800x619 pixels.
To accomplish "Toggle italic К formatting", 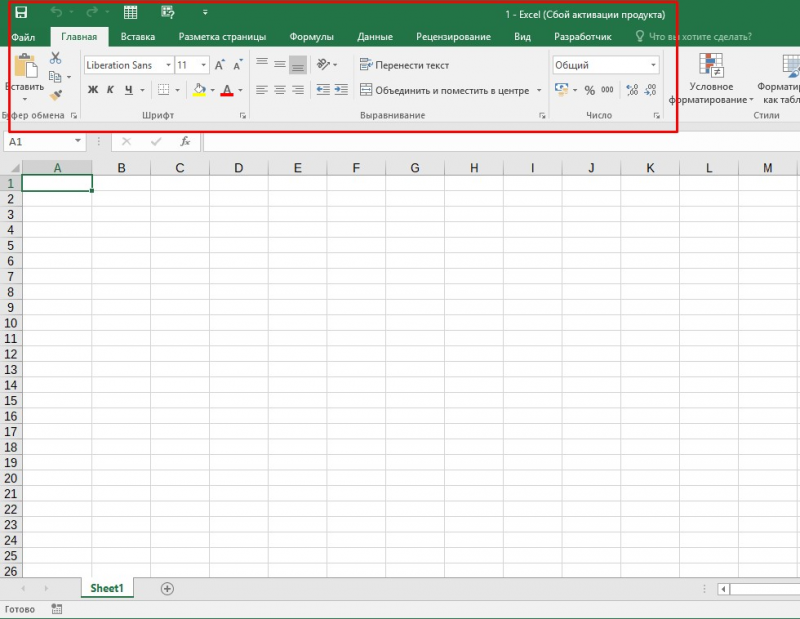I will pyautogui.click(x=110, y=90).
